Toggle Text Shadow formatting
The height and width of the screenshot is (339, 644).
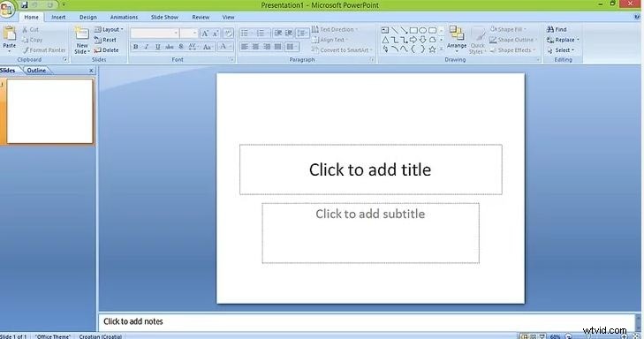click(181, 47)
